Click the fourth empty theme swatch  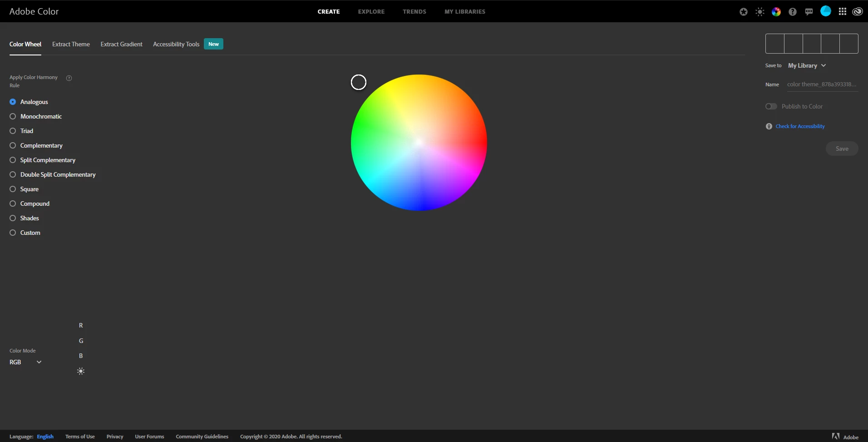830,44
